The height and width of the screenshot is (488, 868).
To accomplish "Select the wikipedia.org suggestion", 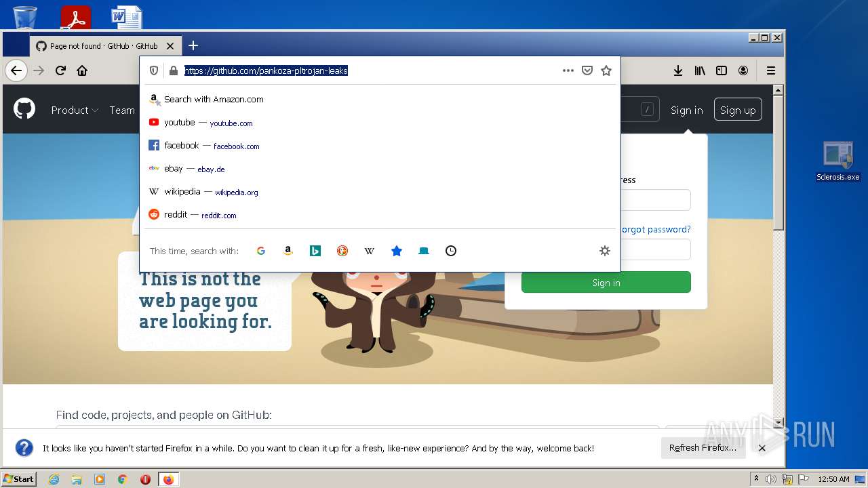I will point(380,192).
